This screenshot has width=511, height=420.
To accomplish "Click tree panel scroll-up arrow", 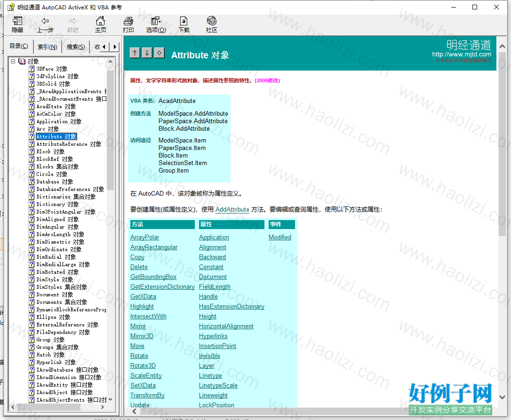I will point(110,61).
